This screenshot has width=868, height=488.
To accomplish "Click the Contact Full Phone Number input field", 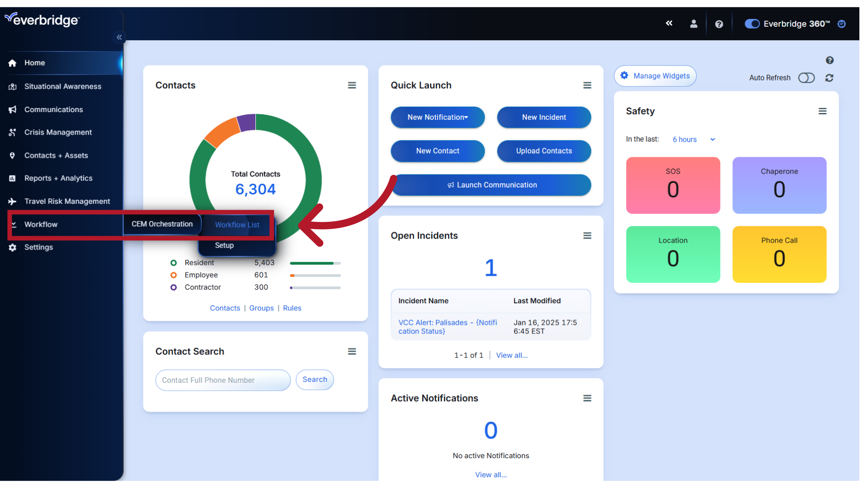I will pyautogui.click(x=222, y=380).
